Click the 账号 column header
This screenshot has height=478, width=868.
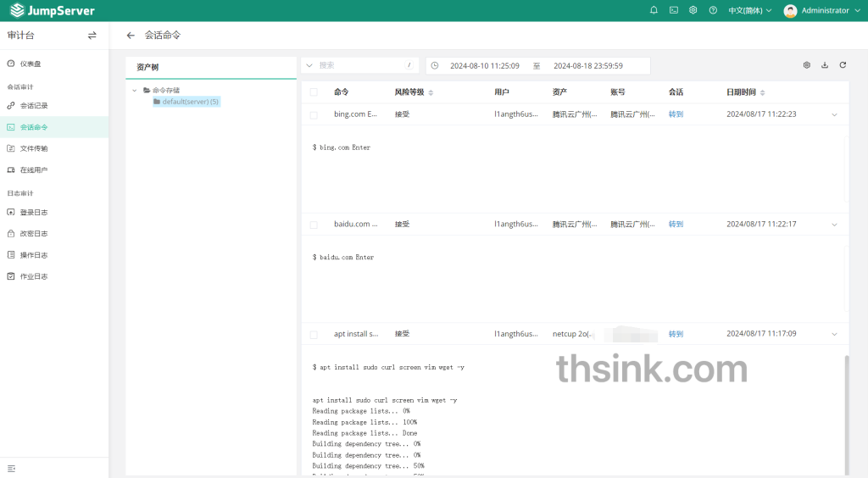pos(618,92)
